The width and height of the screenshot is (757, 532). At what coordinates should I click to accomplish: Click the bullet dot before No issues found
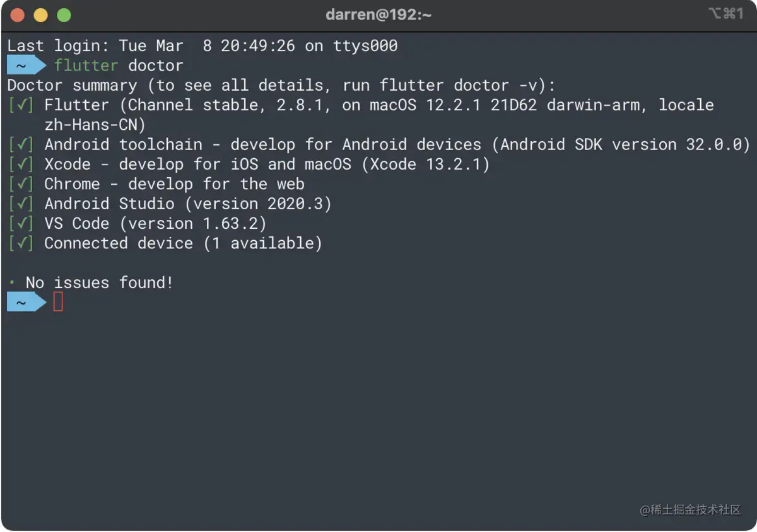click(12, 282)
